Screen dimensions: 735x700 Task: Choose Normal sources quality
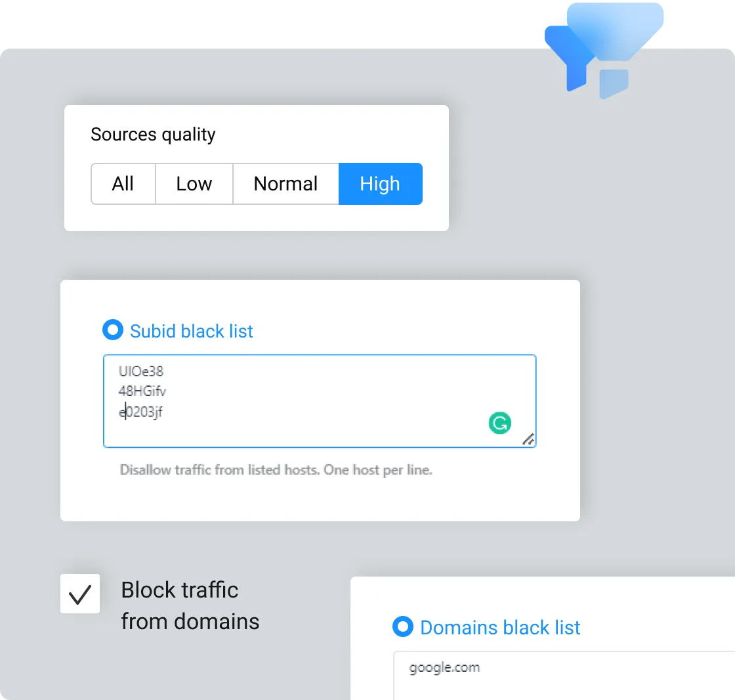point(285,184)
